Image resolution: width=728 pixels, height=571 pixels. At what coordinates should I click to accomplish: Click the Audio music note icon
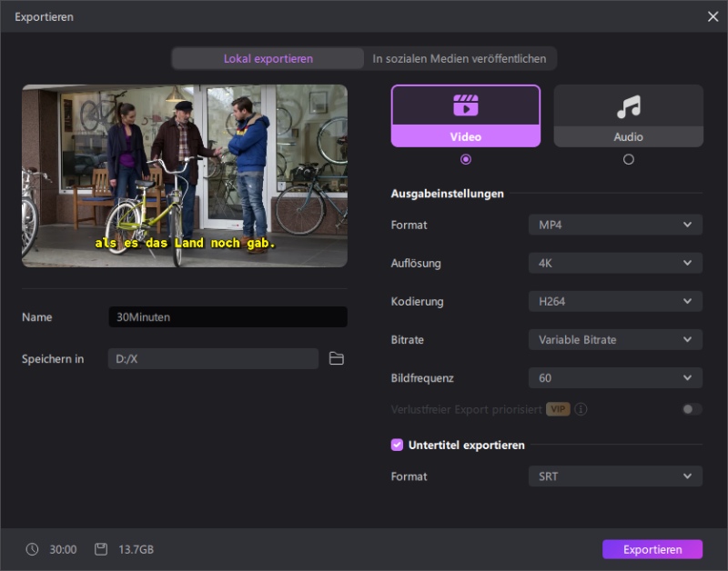coord(628,106)
